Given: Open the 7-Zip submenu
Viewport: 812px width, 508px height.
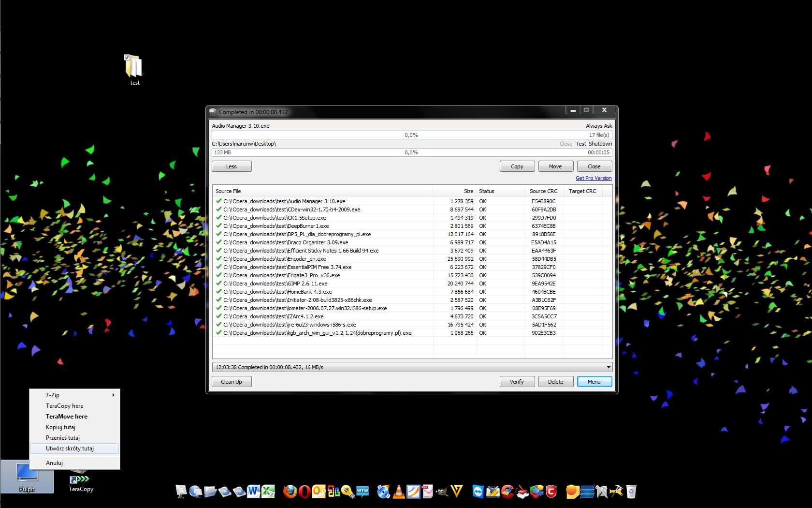Looking at the screenshot, I should point(74,395).
